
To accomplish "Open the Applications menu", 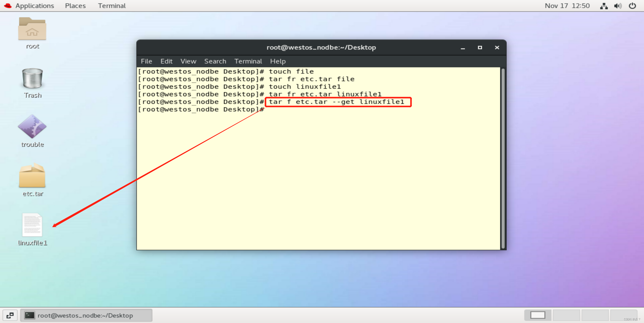I will point(34,6).
